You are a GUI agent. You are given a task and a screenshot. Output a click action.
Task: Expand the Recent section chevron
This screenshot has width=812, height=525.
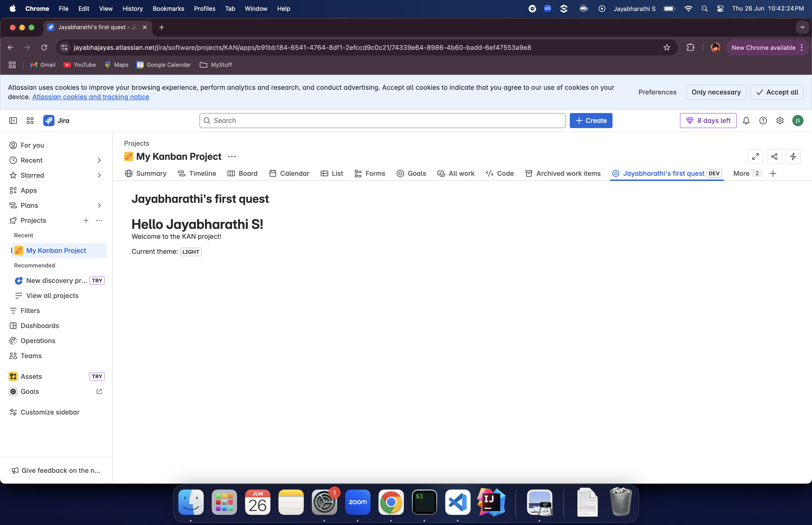click(x=99, y=160)
